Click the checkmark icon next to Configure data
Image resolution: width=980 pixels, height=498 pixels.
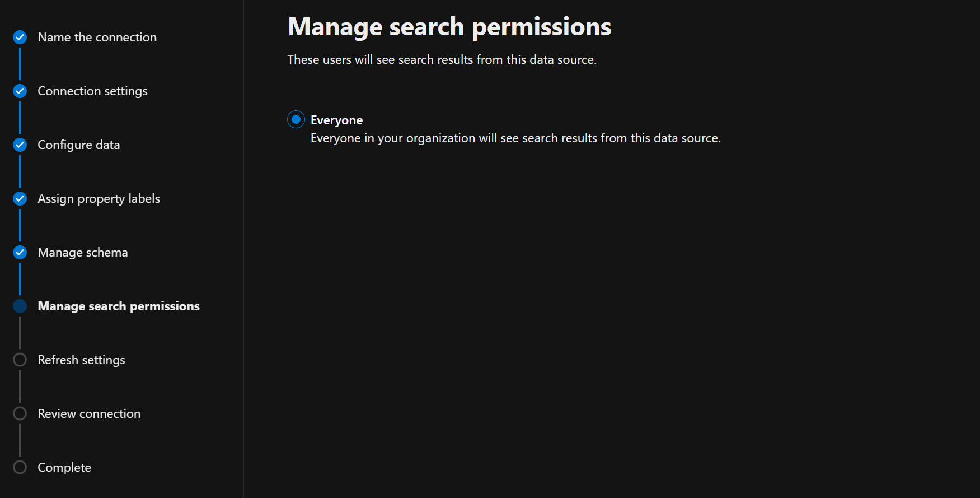coord(20,145)
